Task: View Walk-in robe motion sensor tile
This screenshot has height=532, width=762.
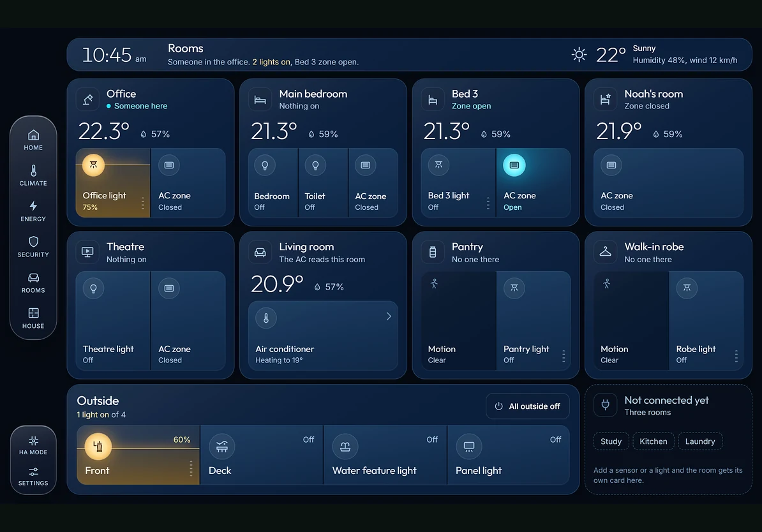Action: click(x=631, y=321)
